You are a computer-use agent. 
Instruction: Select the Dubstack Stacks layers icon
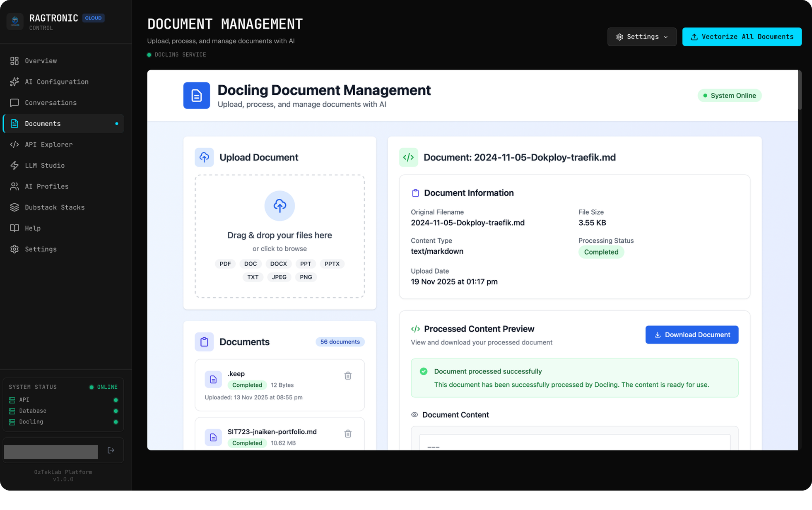point(14,207)
